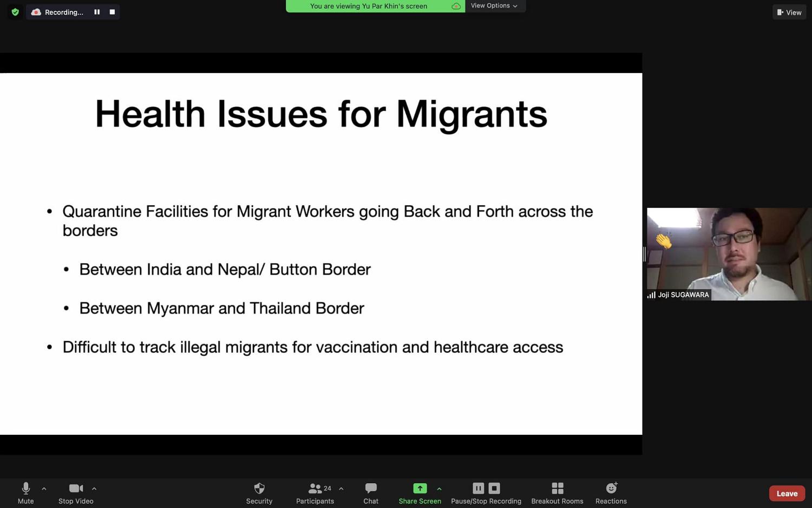Screen dimensions: 812x508
Task: Open View Options dropdown
Action: [494, 6]
